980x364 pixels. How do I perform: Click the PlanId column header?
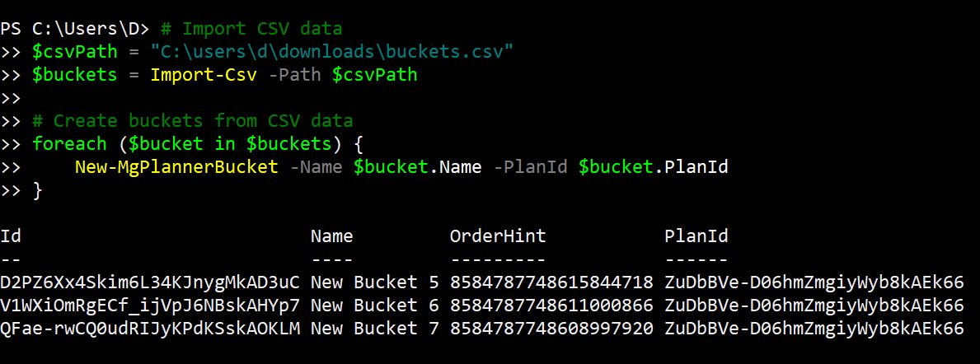click(x=696, y=236)
